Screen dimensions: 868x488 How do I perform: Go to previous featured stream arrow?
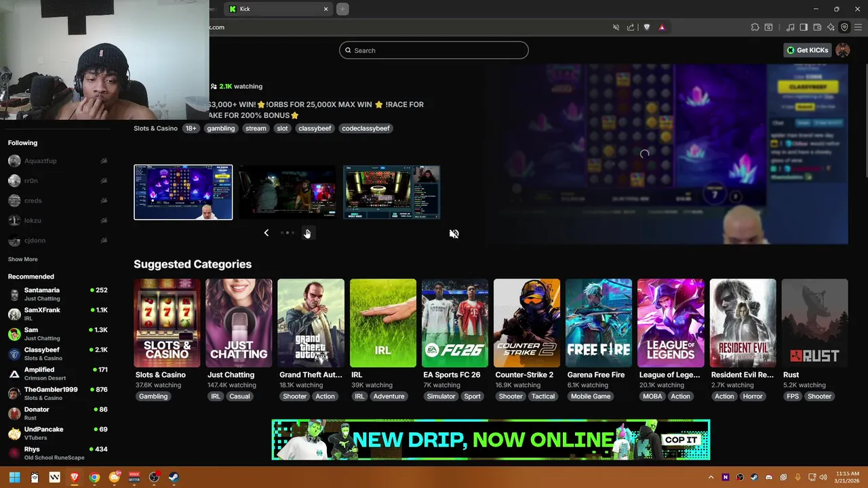tap(266, 233)
